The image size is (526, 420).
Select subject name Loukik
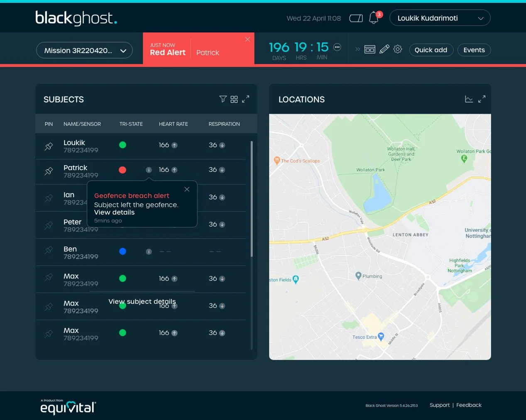click(74, 143)
